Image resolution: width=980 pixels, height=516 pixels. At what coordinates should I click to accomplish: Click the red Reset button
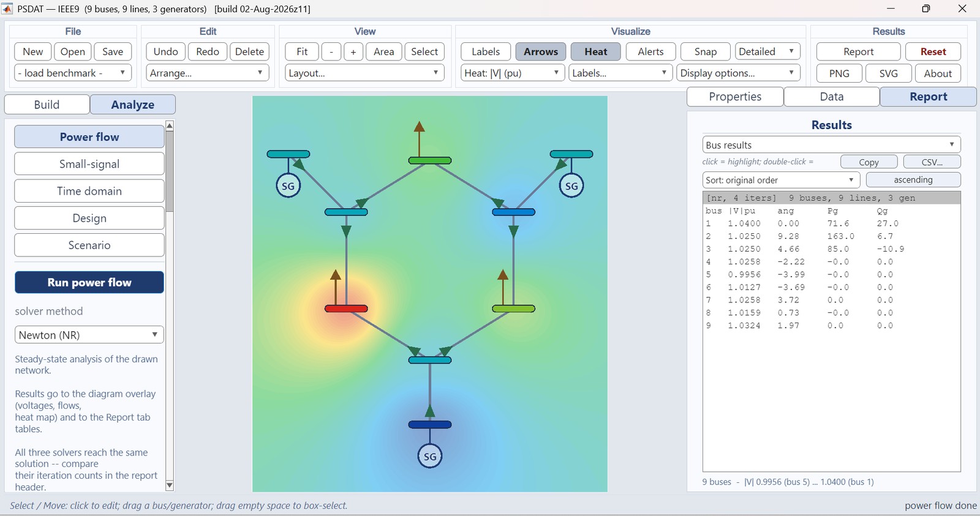point(933,51)
